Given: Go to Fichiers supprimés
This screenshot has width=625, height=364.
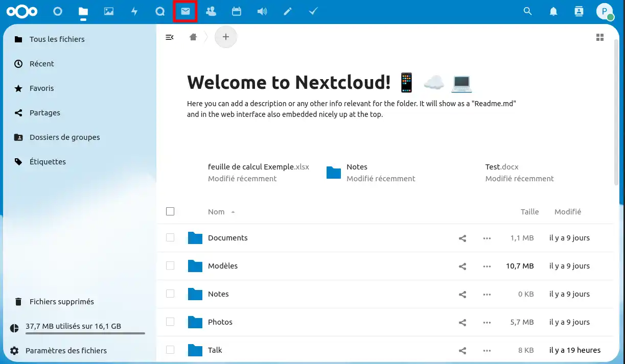Looking at the screenshot, I should pyautogui.click(x=61, y=301).
